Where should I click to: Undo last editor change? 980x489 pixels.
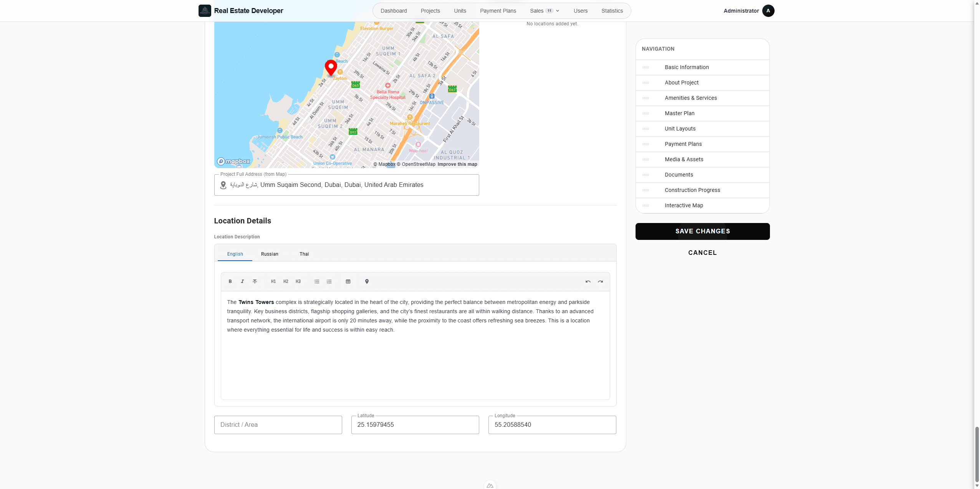pyautogui.click(x=588, y=281)
